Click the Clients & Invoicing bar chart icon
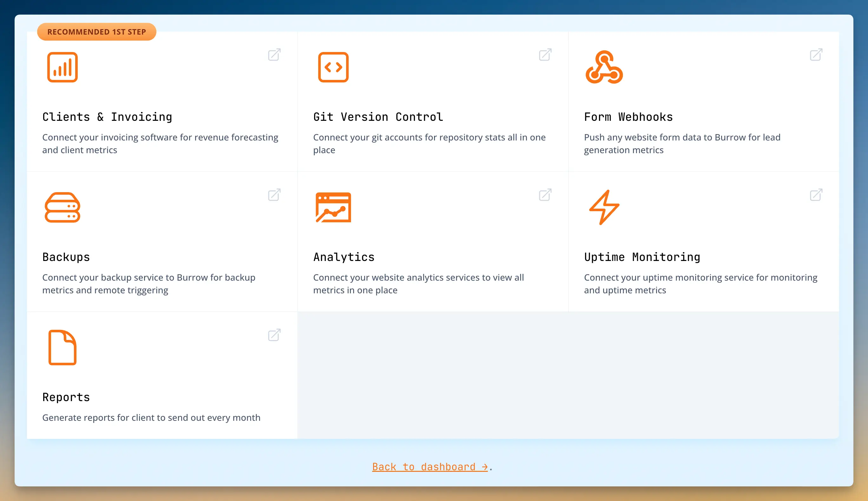 62,67
